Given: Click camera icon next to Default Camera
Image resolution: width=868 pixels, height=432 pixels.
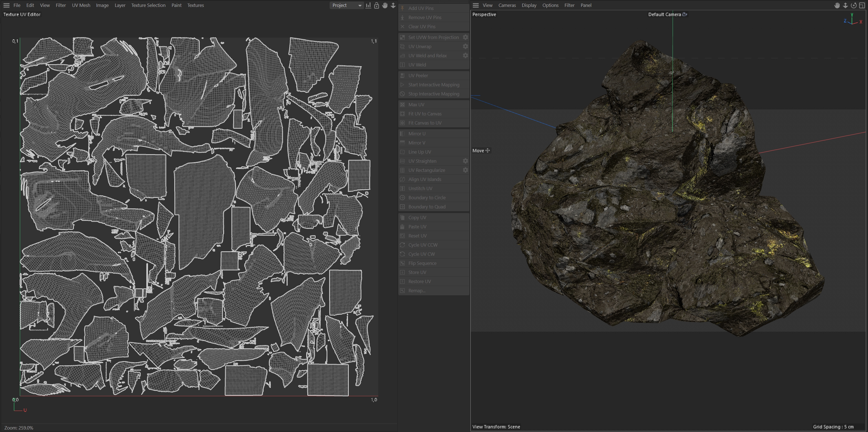Looking at the screenshot, I should (x=685, y=14).
